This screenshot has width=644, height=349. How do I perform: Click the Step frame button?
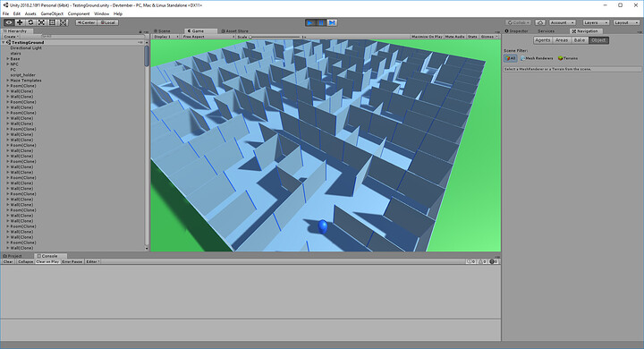(x=332, y=22)
